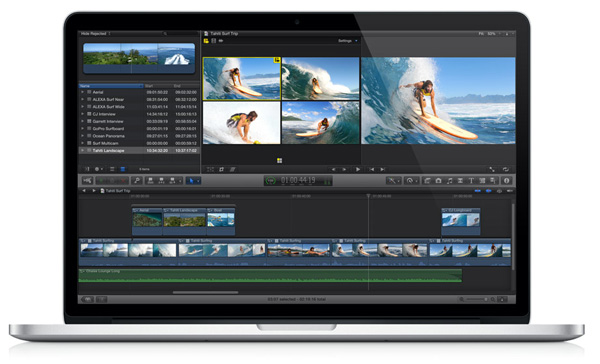Switch browser to list view
Screen dimensions: 600x364
point(123,169)
